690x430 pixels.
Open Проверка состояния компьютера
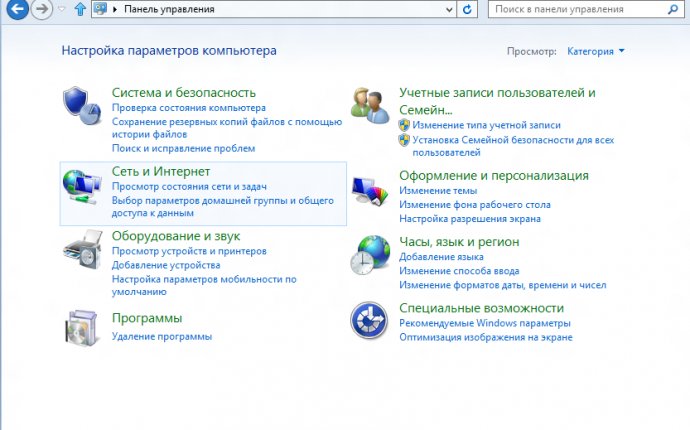[189, 108]
